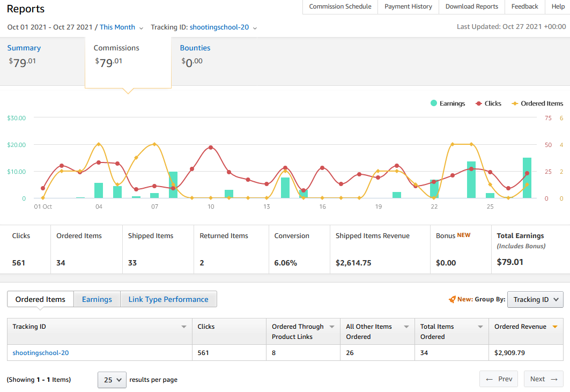Open the shootingschool-20 row link in table

click(41, 353)
